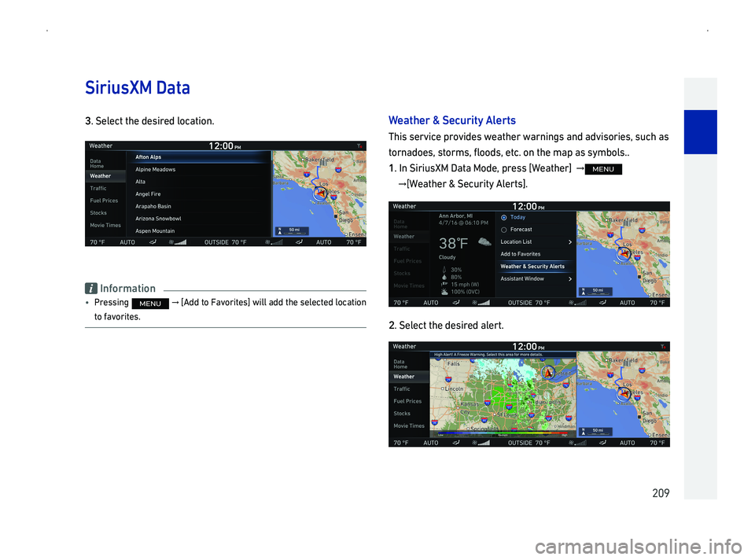Tap right fan speed icon in resort list screen
The image size is (755, 560).
click(274, 242)
